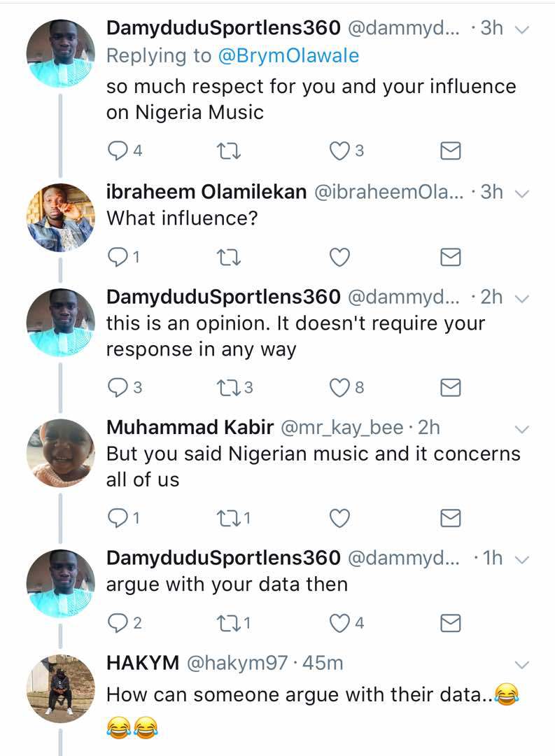This screenshot has width=555, height=756.
Task: Open dropdown arrow on HAKYM's tweet
Action: (520, 664)
